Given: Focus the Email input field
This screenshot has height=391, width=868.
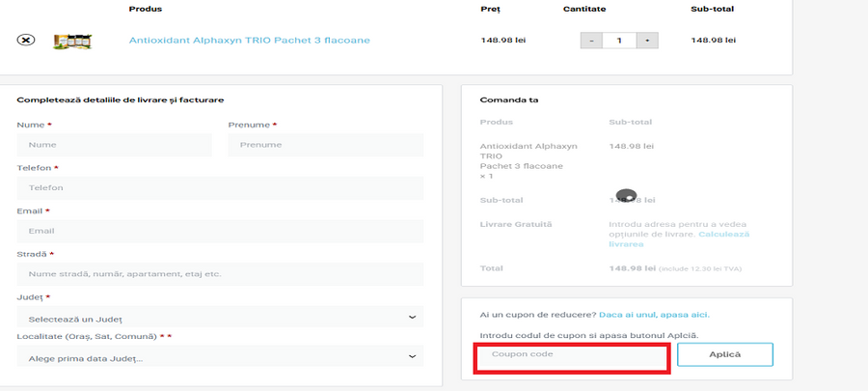Looking at the screenshot, I should [220, 232].
